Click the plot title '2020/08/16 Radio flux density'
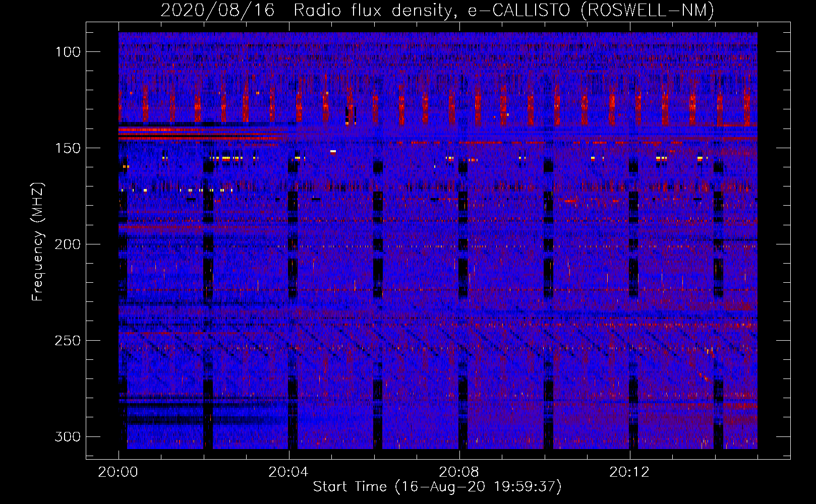 point(308,11)
